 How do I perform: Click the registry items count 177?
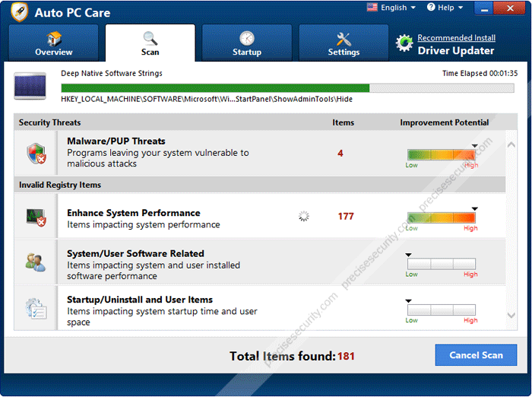tap(346, 216)
